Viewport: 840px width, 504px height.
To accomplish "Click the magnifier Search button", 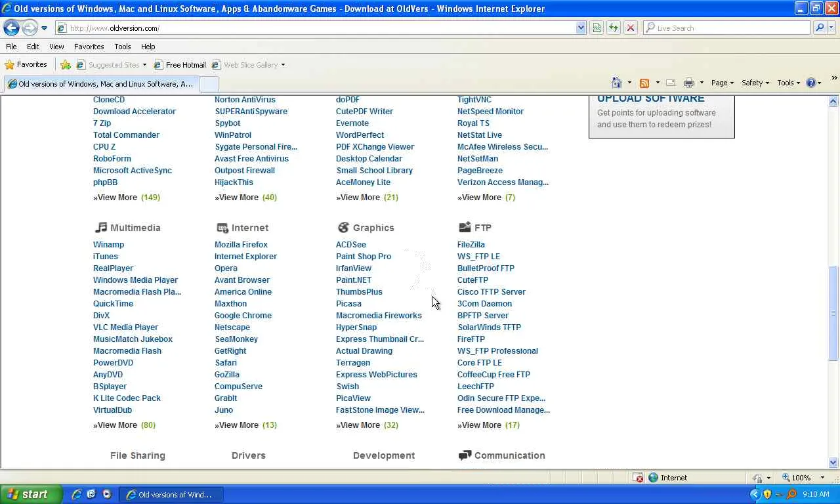I will (819, 28).
